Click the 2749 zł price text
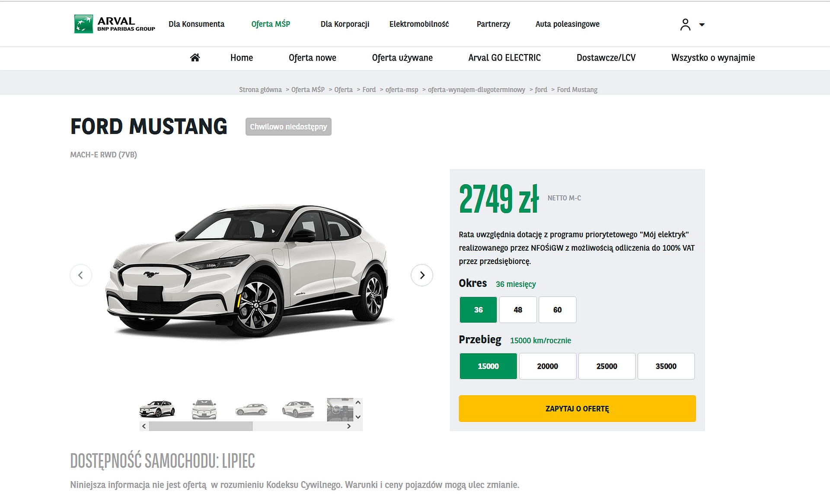 click(499, 199)
